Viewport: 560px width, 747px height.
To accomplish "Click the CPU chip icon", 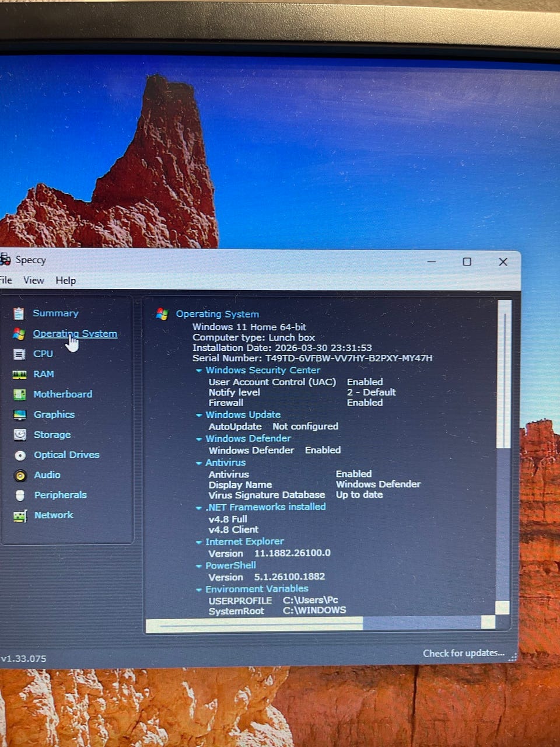I will (19, 354).
